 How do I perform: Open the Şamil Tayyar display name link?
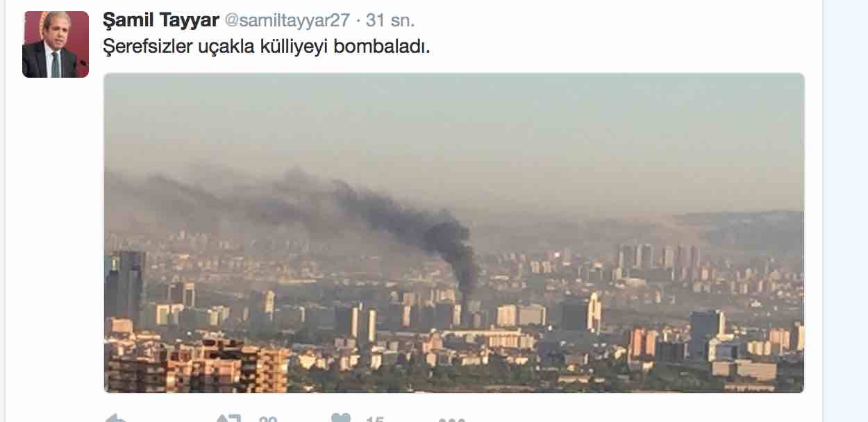click(159, 19)
